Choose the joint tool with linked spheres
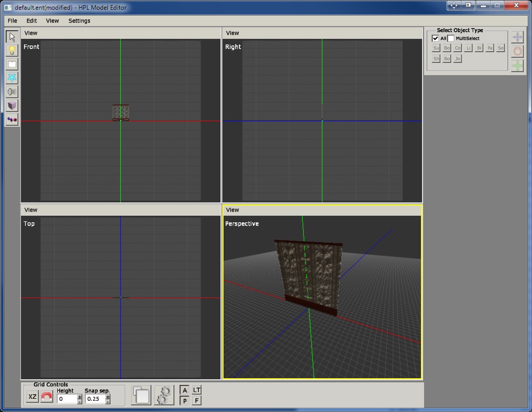Screen dimensions: 532x412 (12, 120)
